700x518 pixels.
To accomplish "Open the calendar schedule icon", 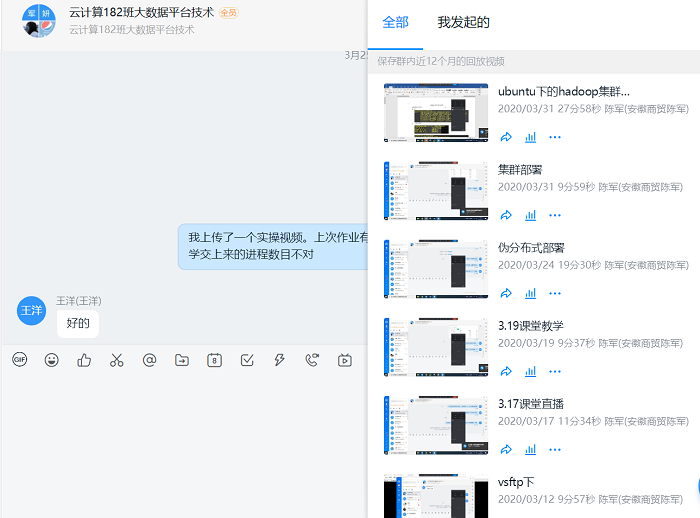I will click(214, 360).
